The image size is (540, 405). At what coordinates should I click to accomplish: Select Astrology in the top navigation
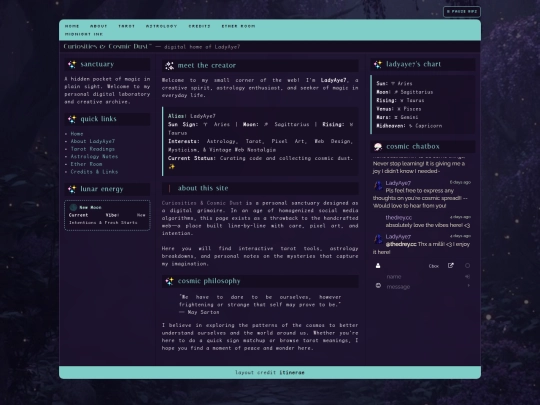[x=162, y=26]
